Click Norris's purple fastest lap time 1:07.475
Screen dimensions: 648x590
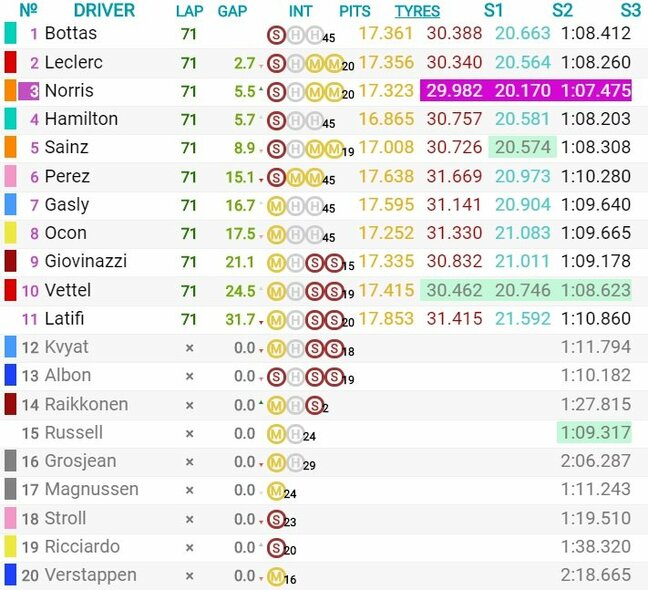[596, 91]
